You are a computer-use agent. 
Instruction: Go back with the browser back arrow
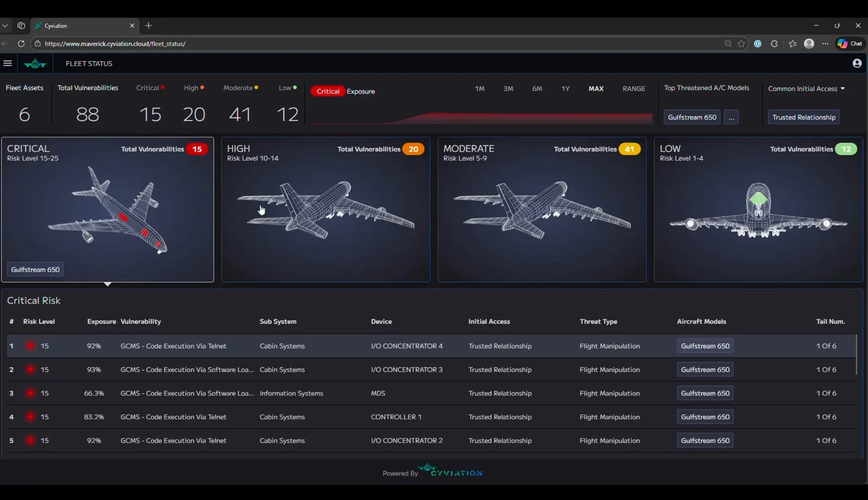tap(5, 43)
